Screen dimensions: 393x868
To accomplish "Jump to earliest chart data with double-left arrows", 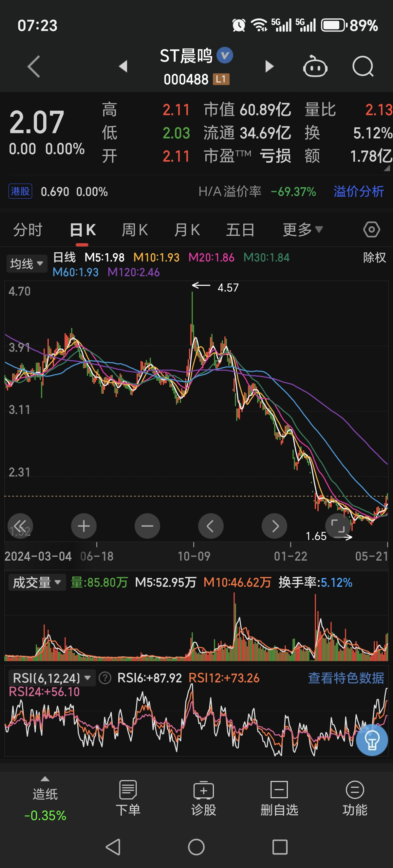I will click(20, 526).
